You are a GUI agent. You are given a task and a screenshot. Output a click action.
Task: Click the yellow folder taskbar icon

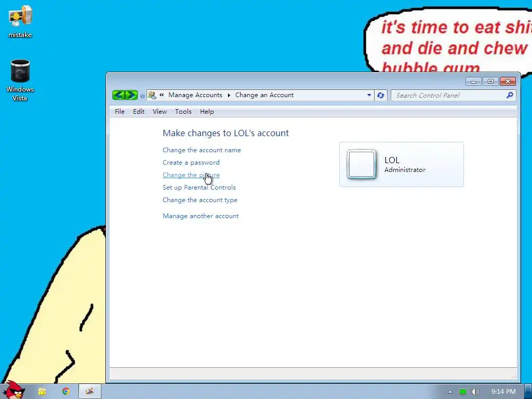point(42,392)
